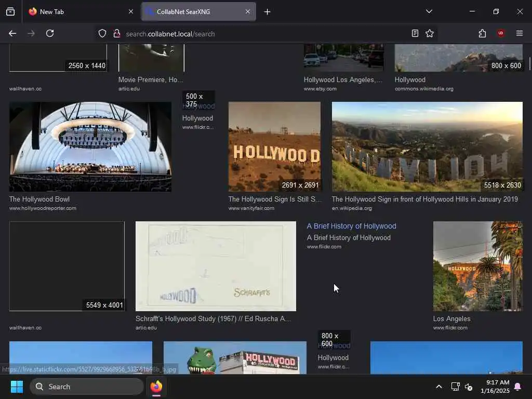This screenshot has width=532, height=399.
Task: Click the Firefox taskbar icon
Action: 156,387
